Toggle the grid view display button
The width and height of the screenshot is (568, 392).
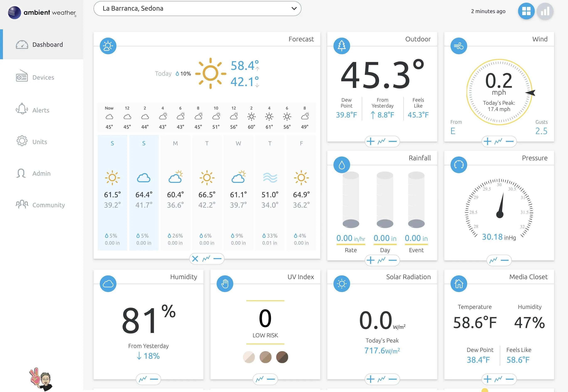(526, 11)
